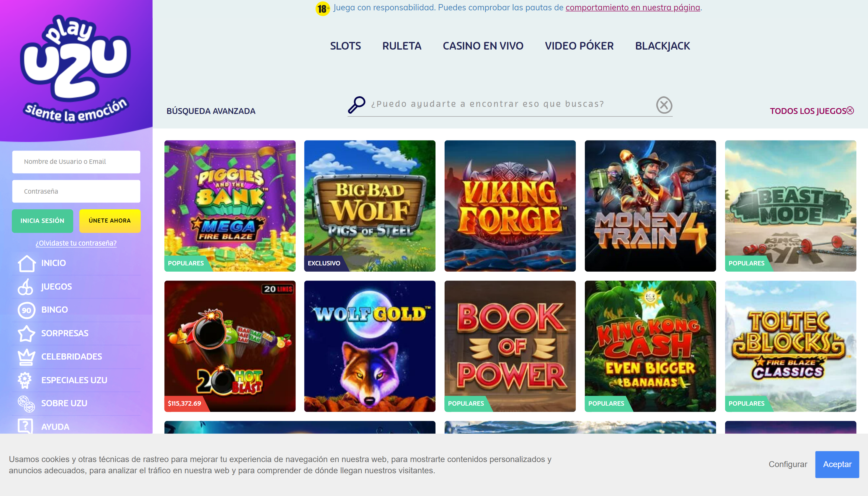Click the play UZU logo
868x496 pixels.
tap(76, 68)
